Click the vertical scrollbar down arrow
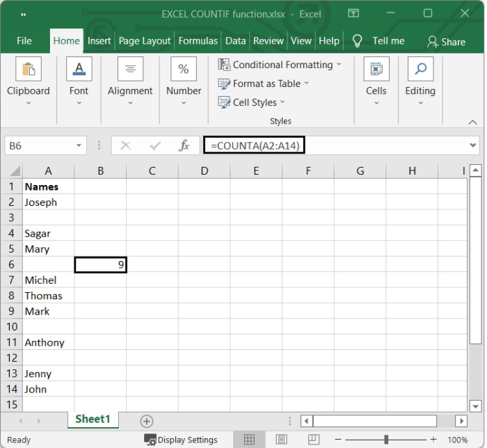The height and width of the screenshot is (448, 487). pos(475,406)
